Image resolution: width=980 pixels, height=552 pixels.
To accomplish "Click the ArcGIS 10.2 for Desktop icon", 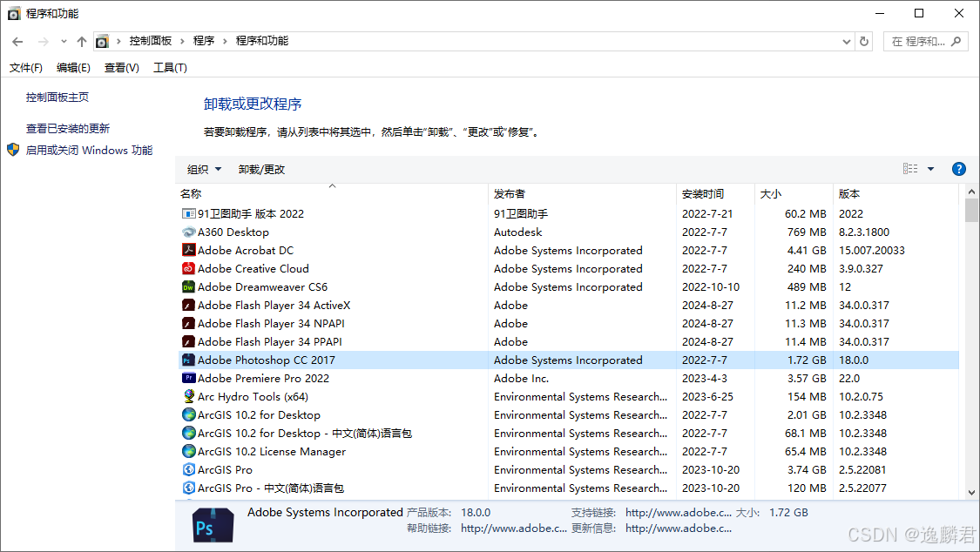I will coord(188,414).
